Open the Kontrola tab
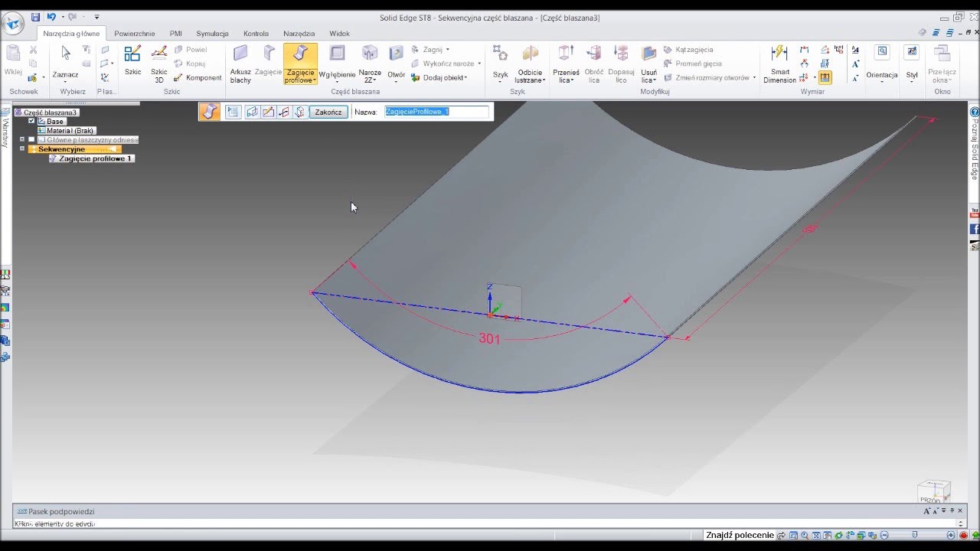Image resolution: width=980 pixels, height=551 pixels. pyautogui.click(x=256, y=34)
